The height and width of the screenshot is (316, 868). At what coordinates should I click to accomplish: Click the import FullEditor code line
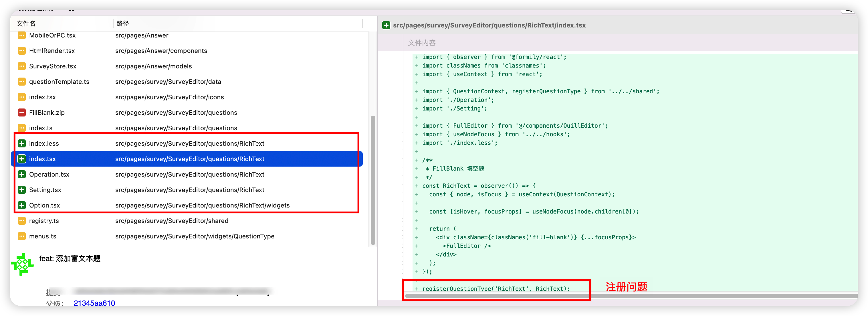515,126
